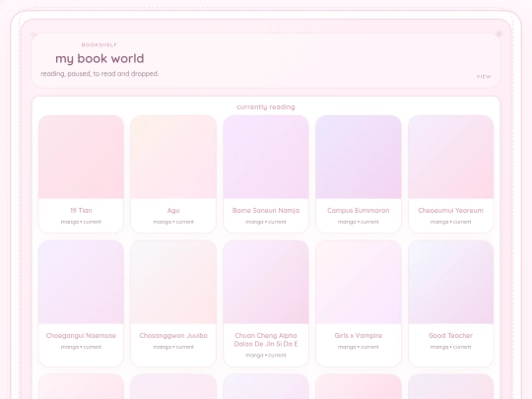
Task: Open the Bame Saneun Namja cover
Action: [x=266, y=157]
